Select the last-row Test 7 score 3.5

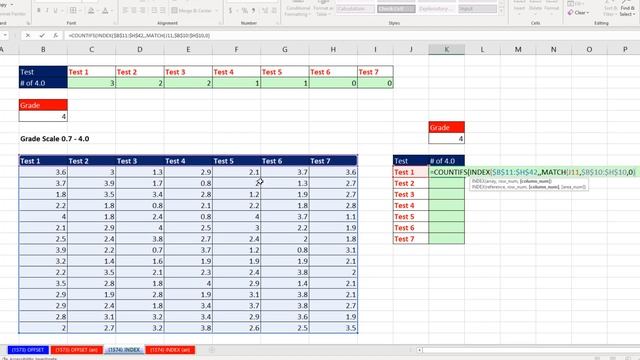[x=333, y=328]
